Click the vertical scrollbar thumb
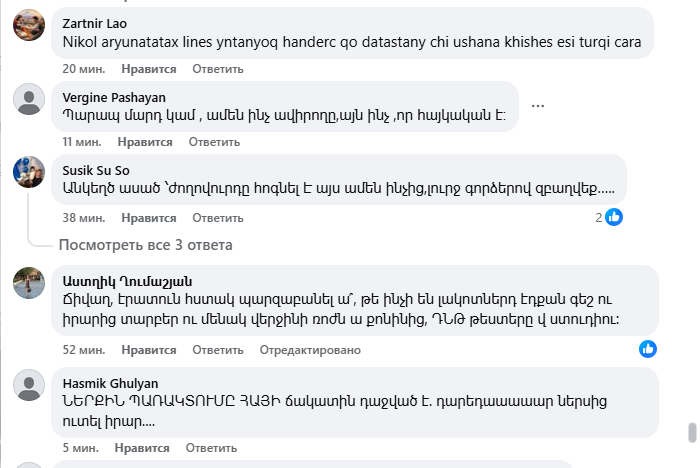The image size is (700, 468). (690, 432)
